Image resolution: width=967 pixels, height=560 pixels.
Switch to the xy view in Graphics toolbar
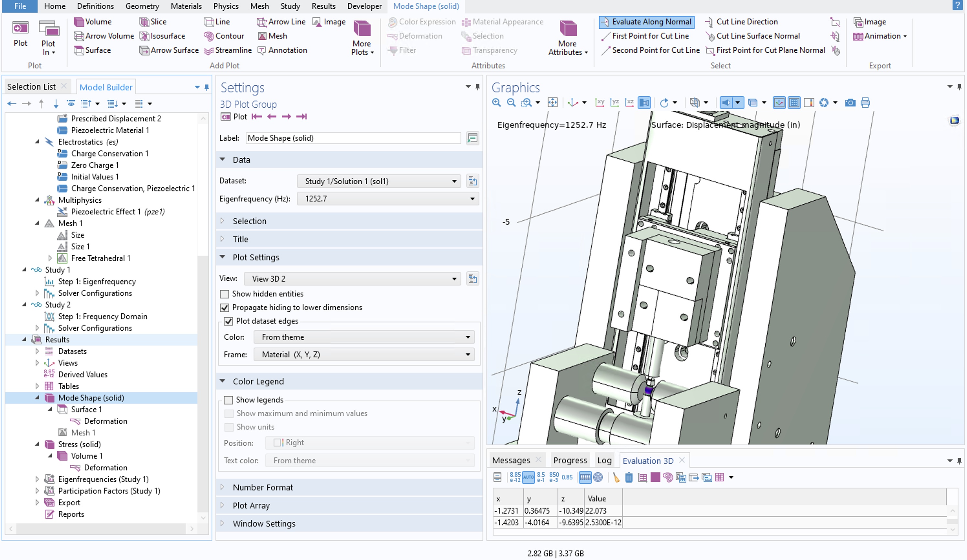pyautogui.click(x=599, y=102)
